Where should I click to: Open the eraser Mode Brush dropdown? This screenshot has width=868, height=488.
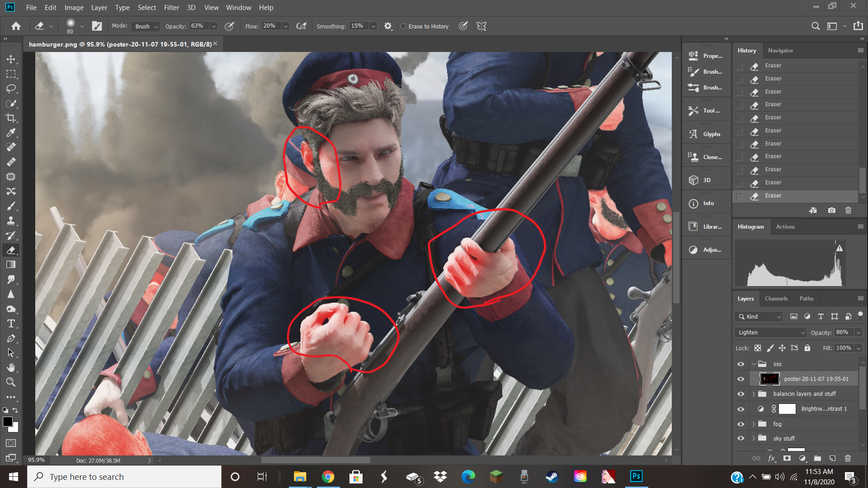coord(146,26)
